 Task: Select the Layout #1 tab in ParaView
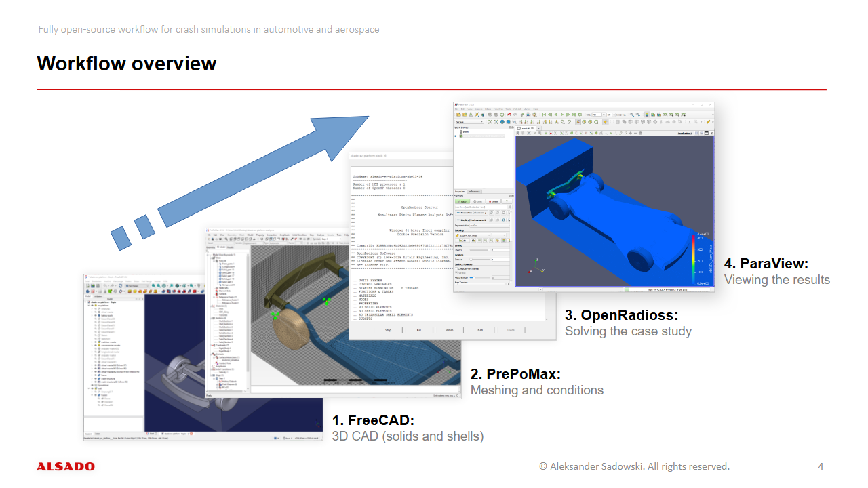tap(527, 128)
